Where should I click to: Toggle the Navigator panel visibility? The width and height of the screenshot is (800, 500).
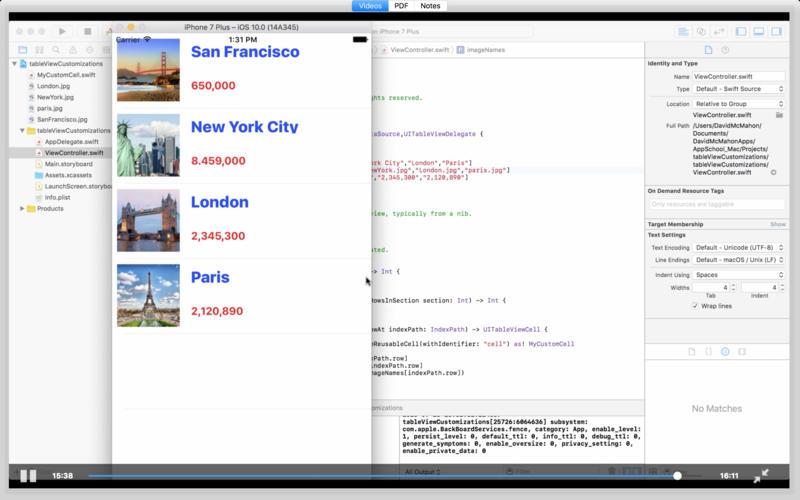tap(741, 32)
